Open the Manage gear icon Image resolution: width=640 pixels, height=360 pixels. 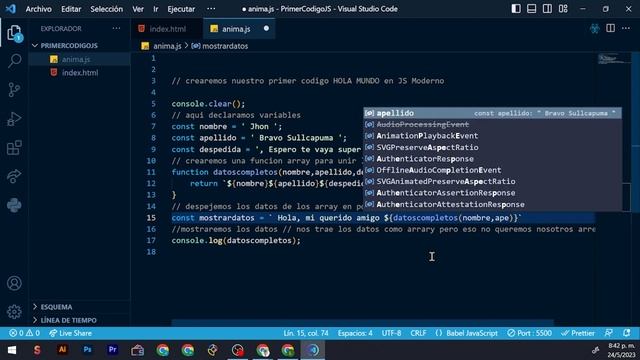pos(14,311)
